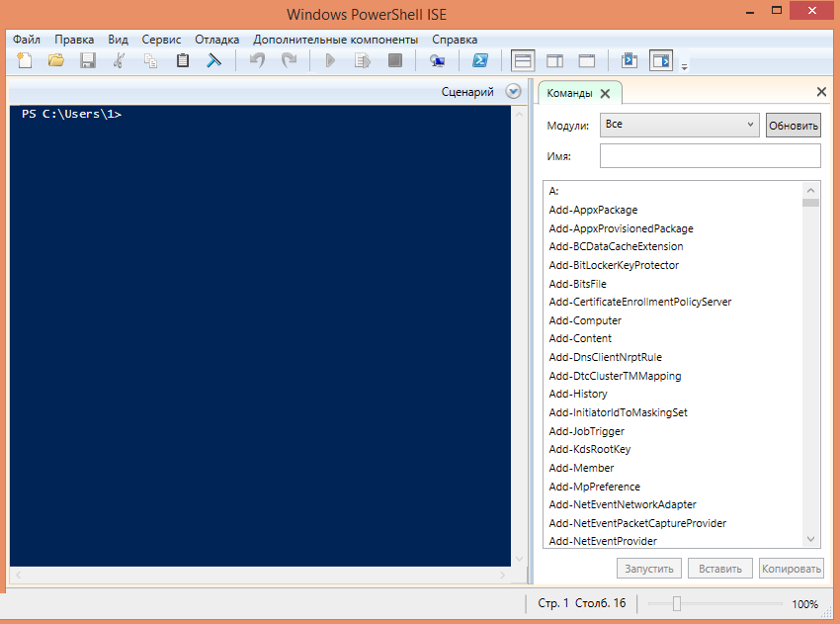This screenshot has width=840, height=624.
Task: Expand the Сценарий script pane
Action: click(x=513, y=92)
